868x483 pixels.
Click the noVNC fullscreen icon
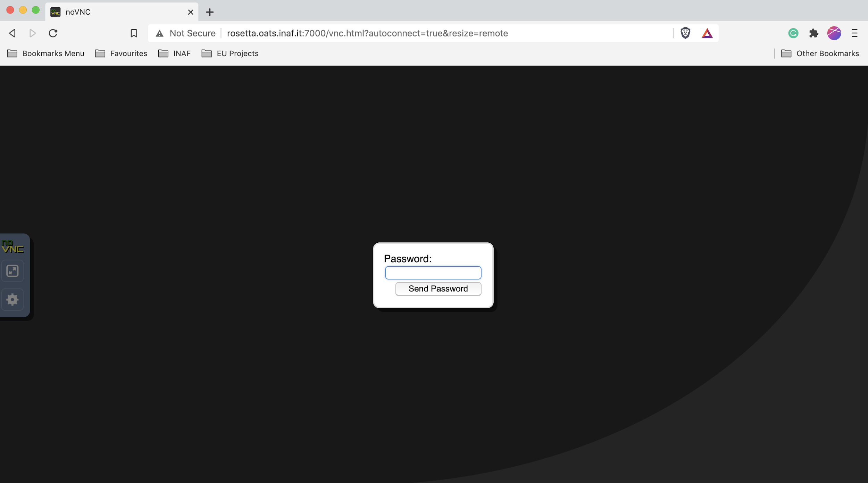[x=12, y=271]
